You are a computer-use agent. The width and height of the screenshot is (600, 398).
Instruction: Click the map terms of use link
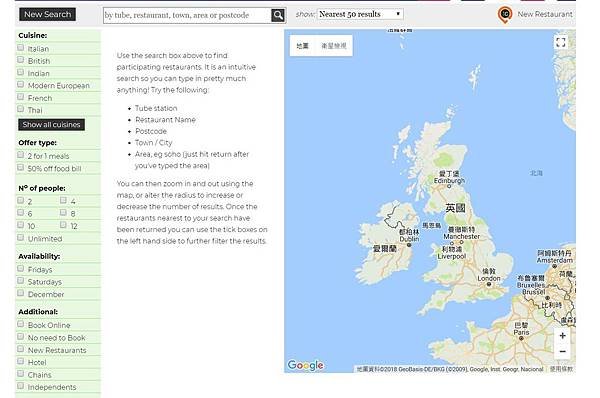tap(561, 369)
